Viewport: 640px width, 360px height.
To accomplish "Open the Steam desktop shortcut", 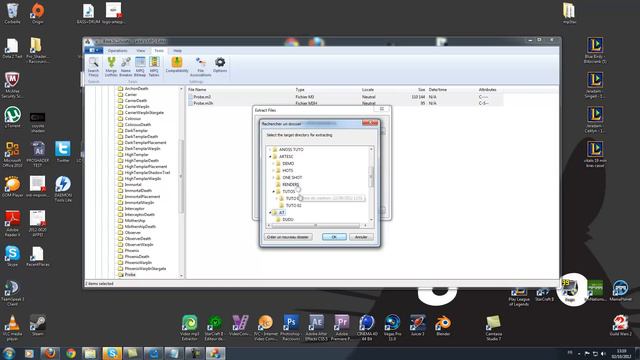I will click(x=38, y=325).
